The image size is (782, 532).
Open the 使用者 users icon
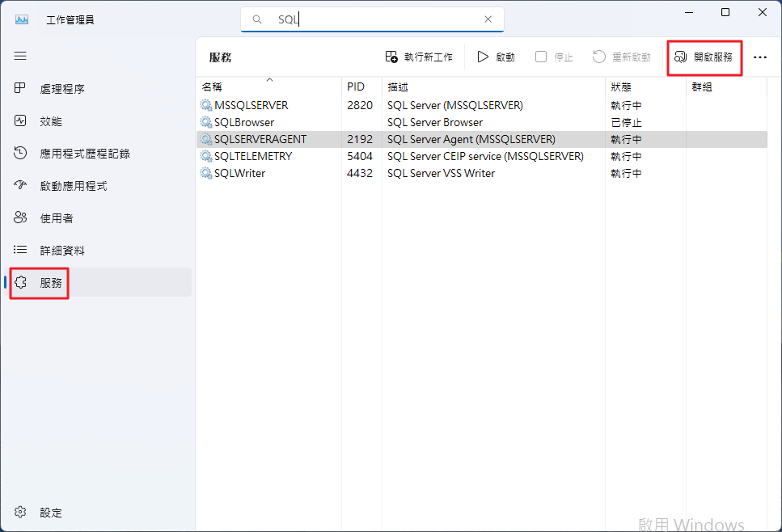tap(20, 217)
